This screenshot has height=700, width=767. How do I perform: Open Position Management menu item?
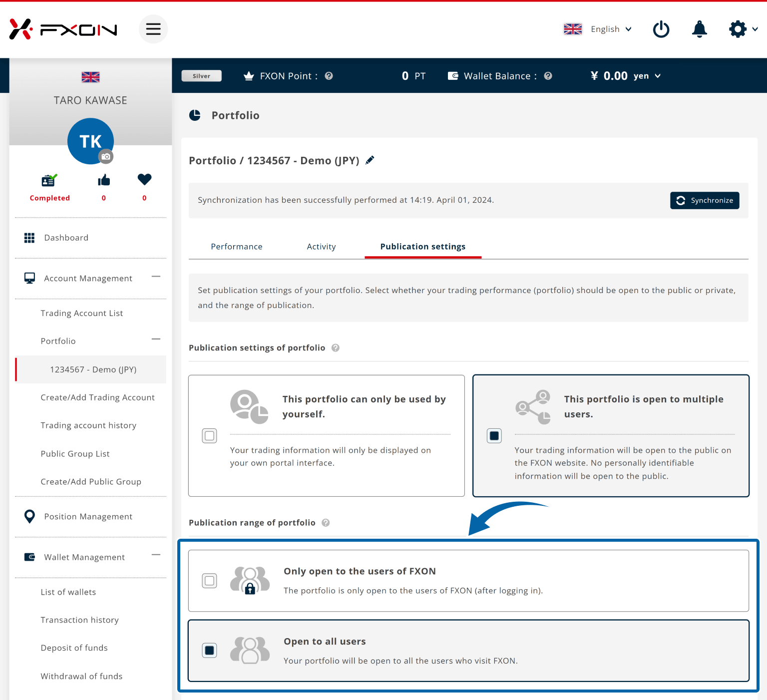(x=88, y=516)
